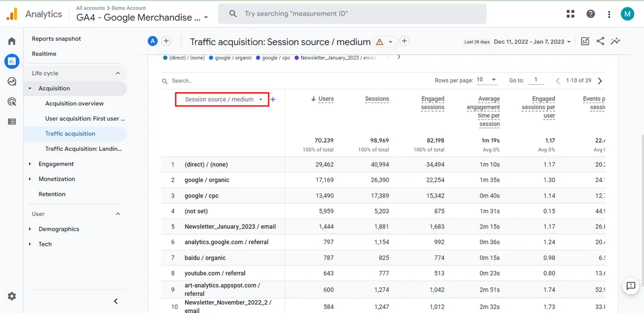Sort by Engaged sessions column

(433, 103)
